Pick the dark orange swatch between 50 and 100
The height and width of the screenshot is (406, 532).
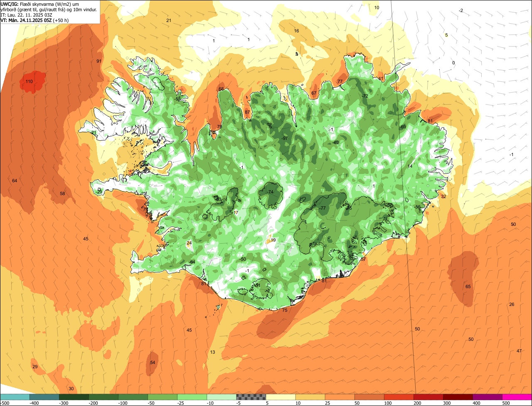[369, 397]
